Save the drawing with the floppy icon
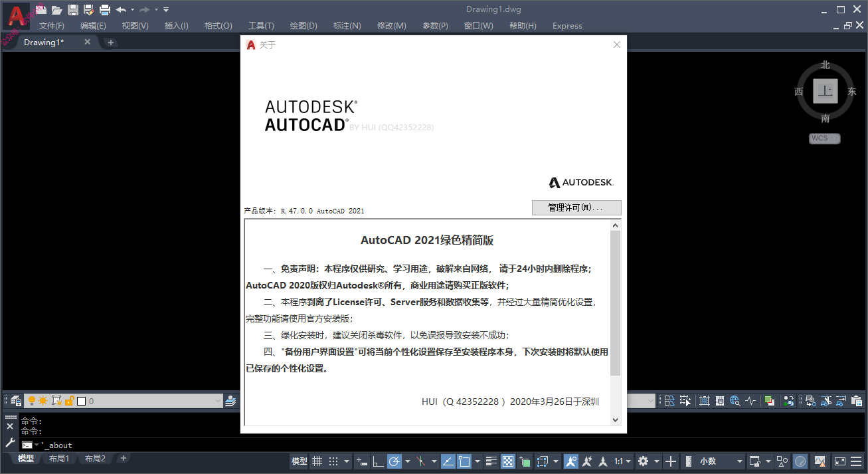The height and width of the screenshot is (474, 868). pos(73,9)
